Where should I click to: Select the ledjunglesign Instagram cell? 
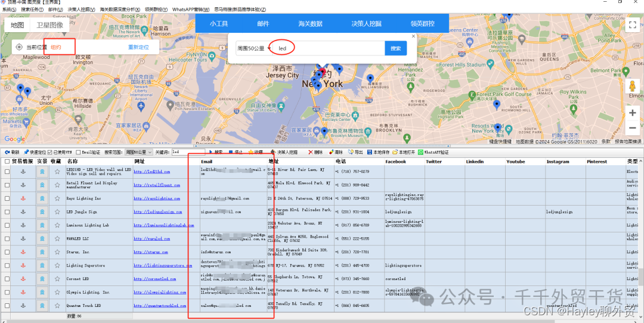click(565, 212)
